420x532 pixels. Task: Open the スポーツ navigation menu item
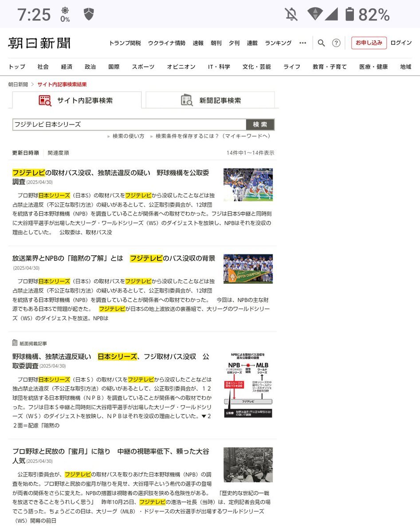[x=143, y=67]
